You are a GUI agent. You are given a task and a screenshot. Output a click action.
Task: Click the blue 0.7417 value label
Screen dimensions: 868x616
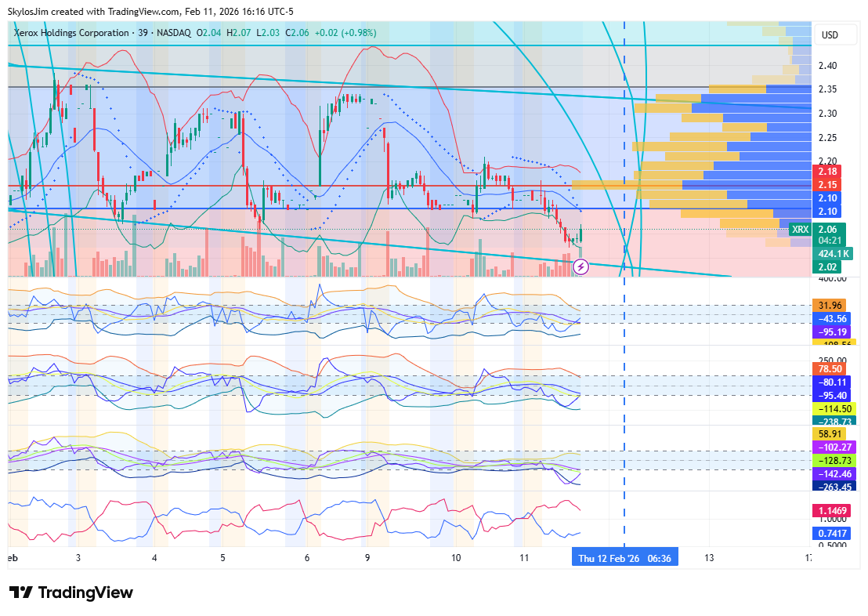click(x=832, y=533)
